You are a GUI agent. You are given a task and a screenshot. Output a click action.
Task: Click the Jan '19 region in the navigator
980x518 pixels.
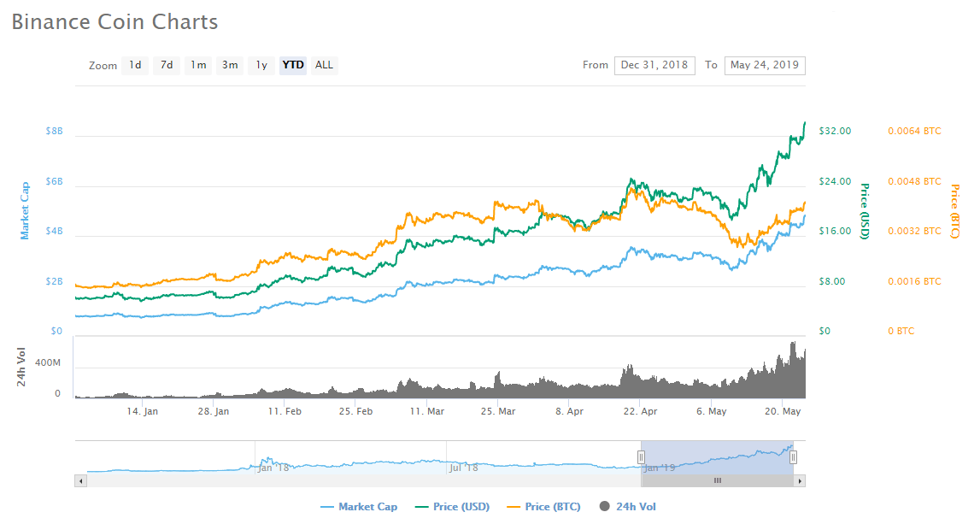[x=658, y=466]
